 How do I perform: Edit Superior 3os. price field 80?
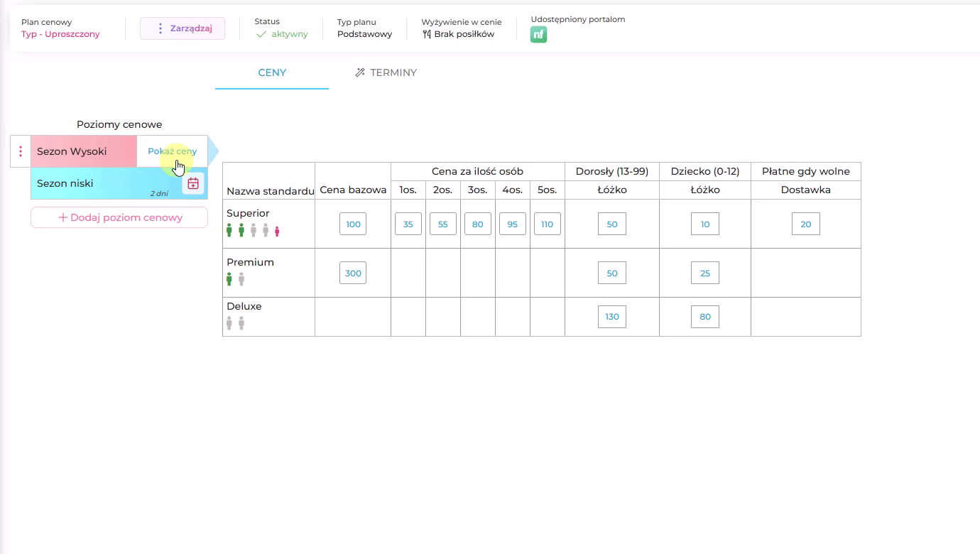click(x=478, y=224)
